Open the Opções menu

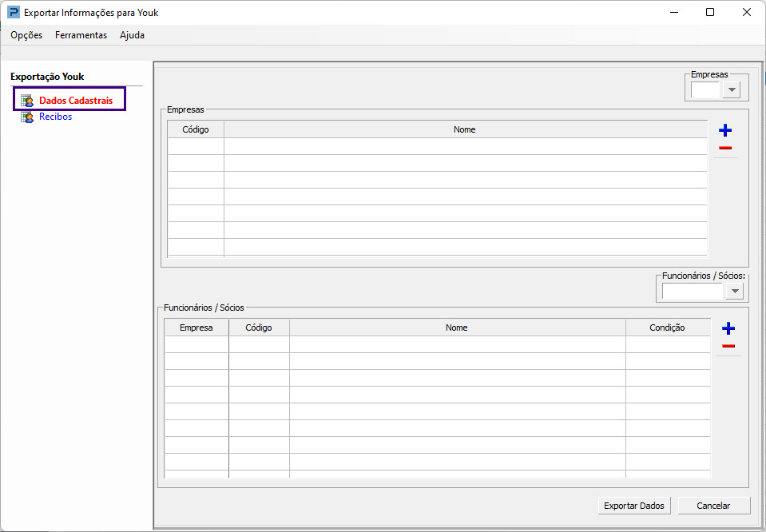[26, 35]
